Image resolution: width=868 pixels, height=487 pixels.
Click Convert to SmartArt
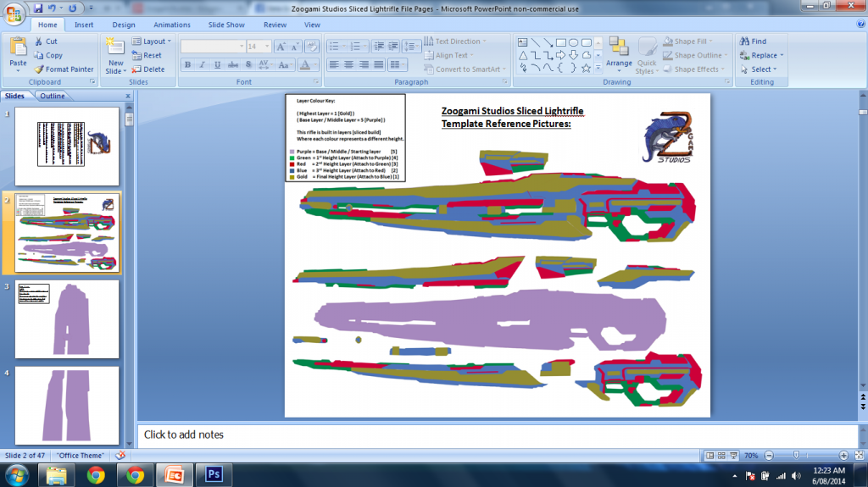(465, 69)
